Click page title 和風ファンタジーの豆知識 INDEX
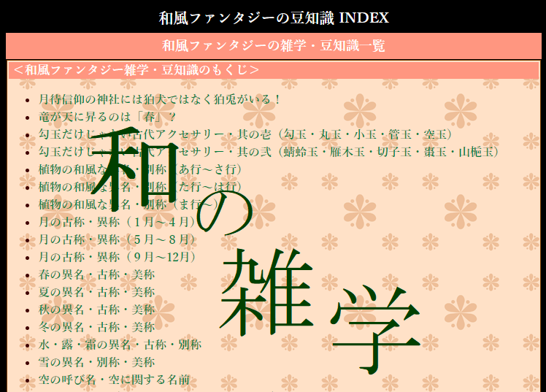 click(273, 18)
